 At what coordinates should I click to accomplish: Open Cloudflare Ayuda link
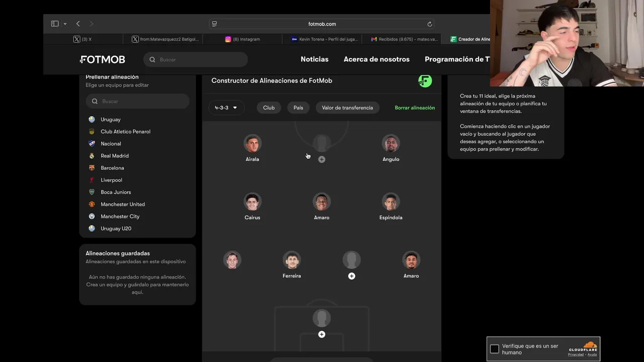pos(592,354)
